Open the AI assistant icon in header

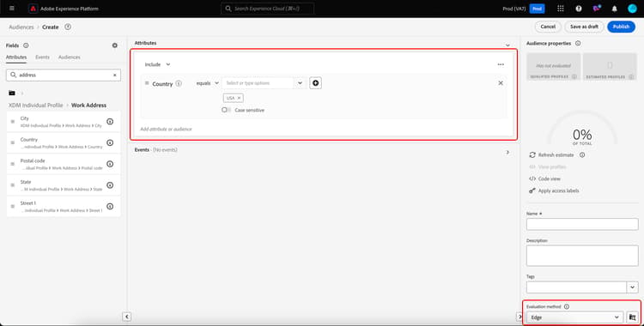coord(597,9)
